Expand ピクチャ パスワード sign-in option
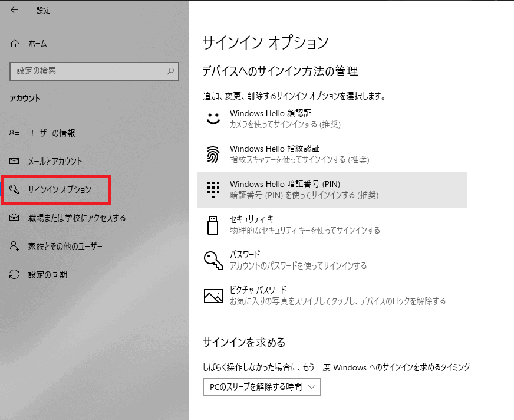Viewport: 514px width, 420px height. pos(332,296)
